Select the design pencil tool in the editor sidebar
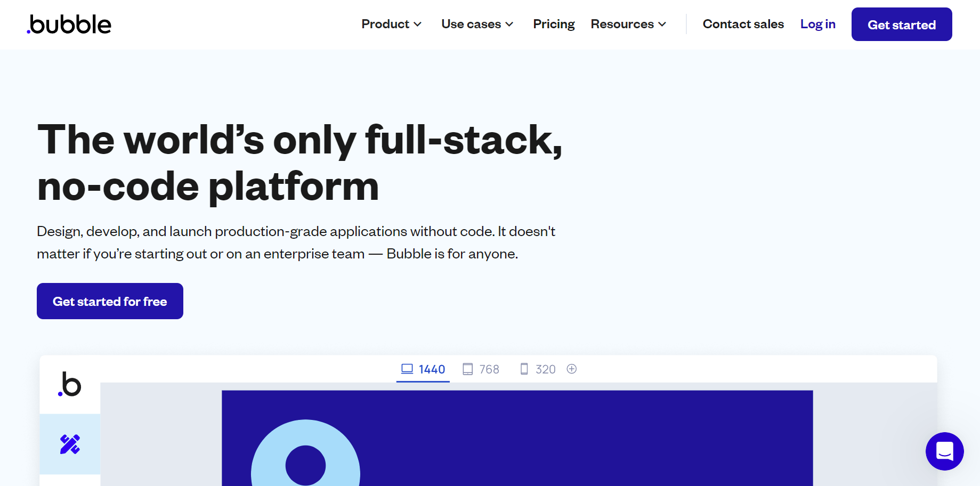The height and width of the screenshot is (486, 980). point(69,443)
